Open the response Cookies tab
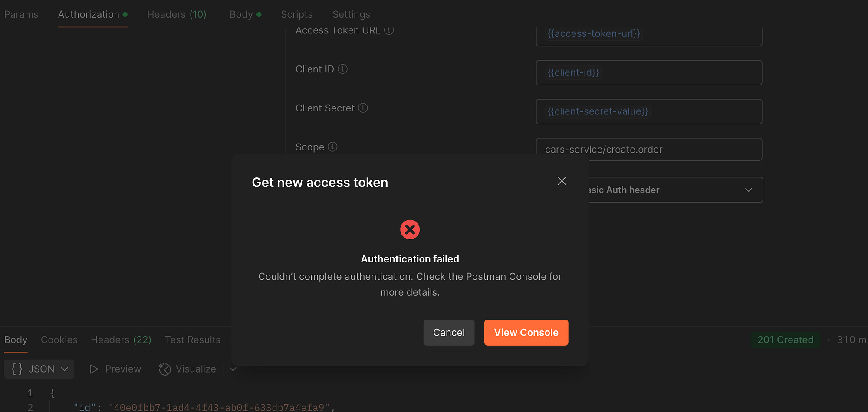 [x=59, y=340]
